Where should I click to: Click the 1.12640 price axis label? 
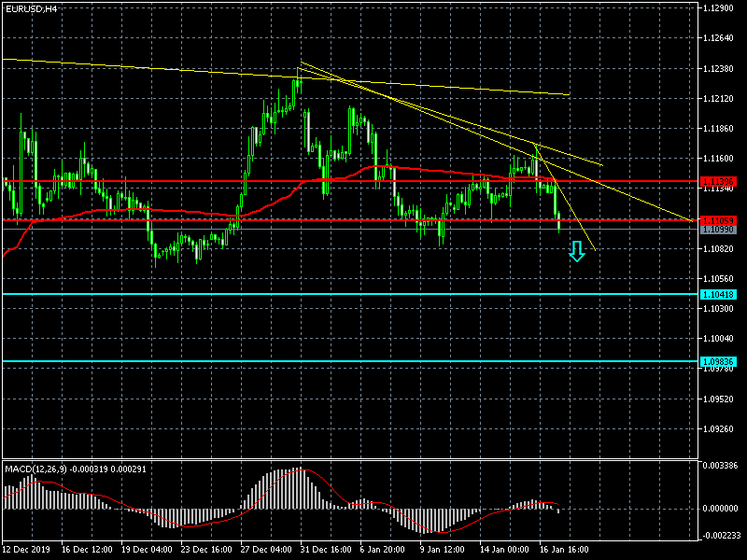pyautogui.click(x=718, y=38)
